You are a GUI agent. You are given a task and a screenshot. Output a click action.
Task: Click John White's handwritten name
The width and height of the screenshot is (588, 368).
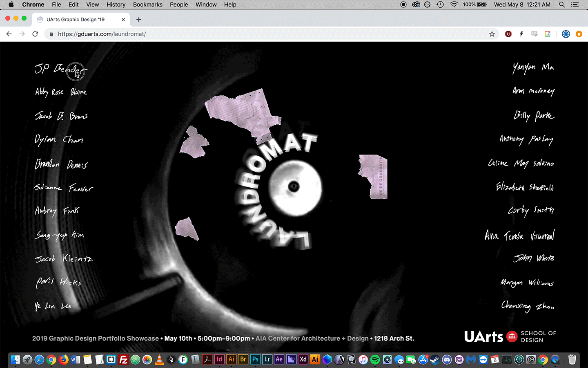coord(534,258)
